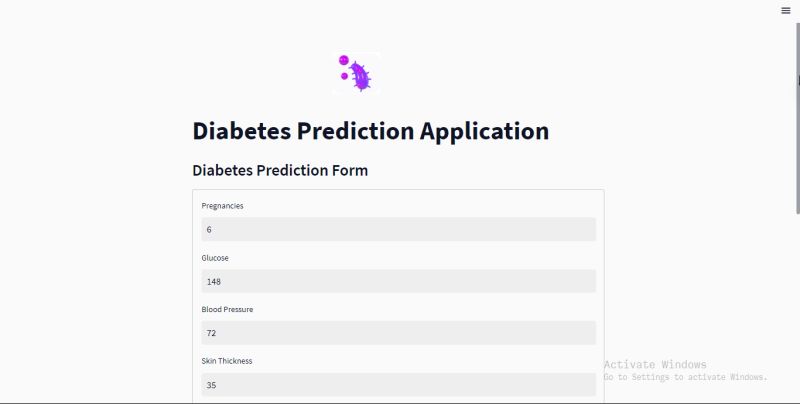
Task: Click the Pregnancies label
Action: click(222, 206)
